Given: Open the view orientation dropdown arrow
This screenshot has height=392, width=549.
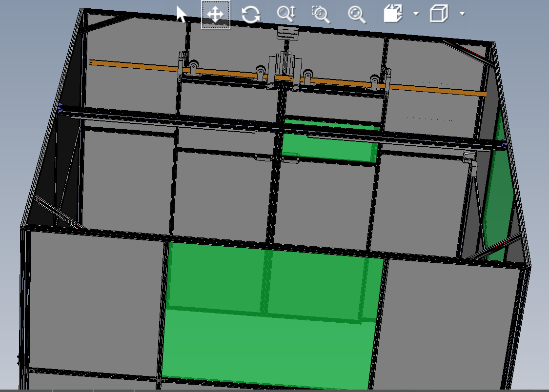Looking at the screenshot, I should tap(416, 14).
